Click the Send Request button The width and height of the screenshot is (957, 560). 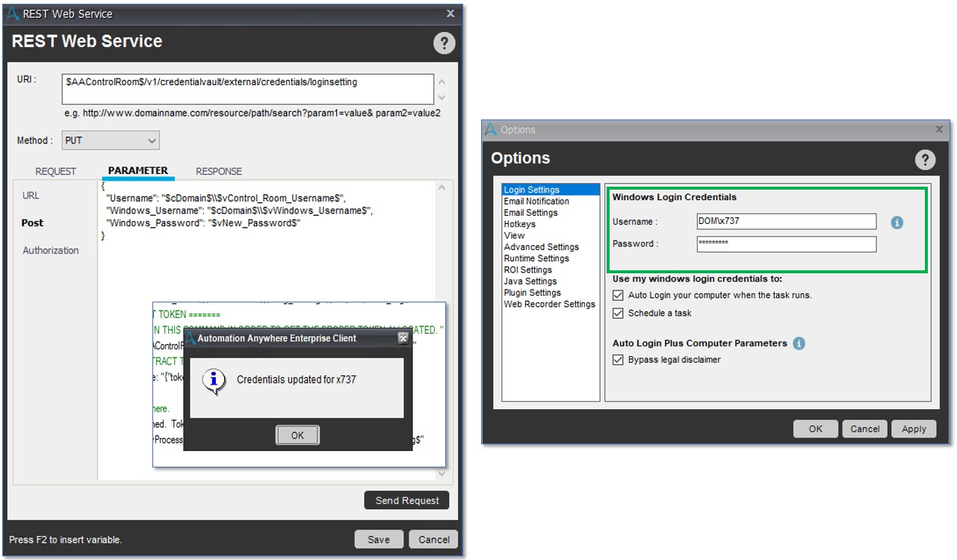(407, 500)
